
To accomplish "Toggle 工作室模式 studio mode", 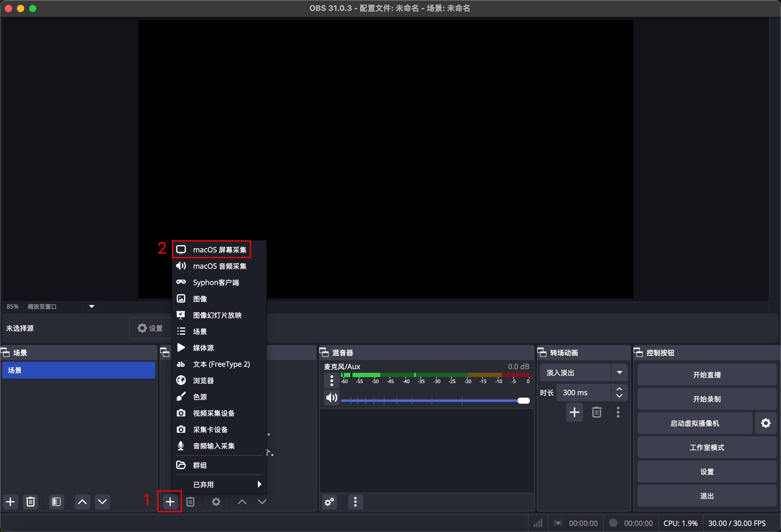I will [707, 447].
